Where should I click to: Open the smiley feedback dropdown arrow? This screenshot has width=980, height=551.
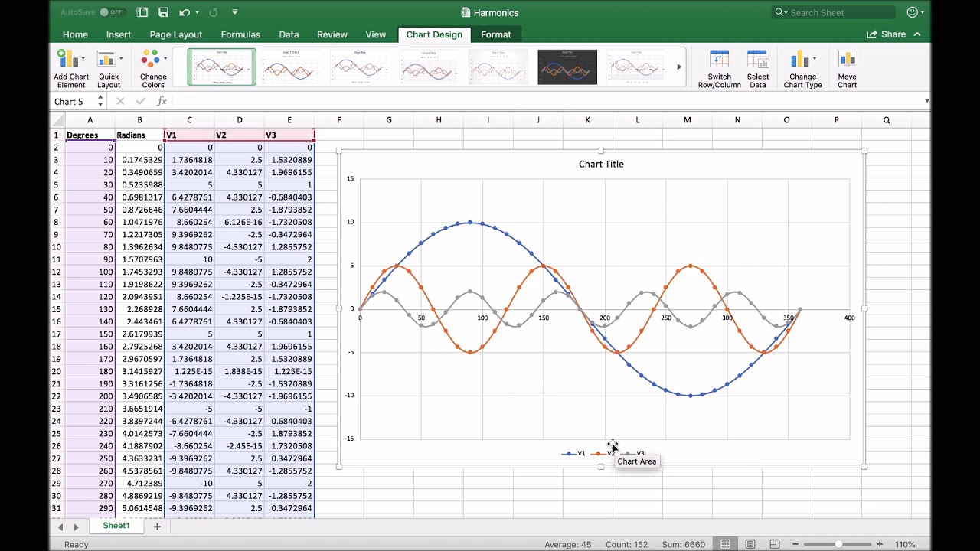(922, 12)
